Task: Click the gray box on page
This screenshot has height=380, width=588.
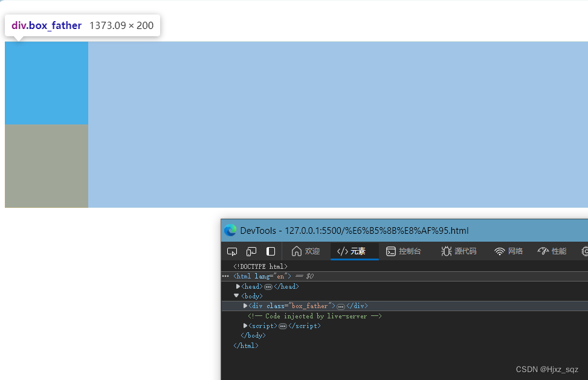Action: click(47, 166)
